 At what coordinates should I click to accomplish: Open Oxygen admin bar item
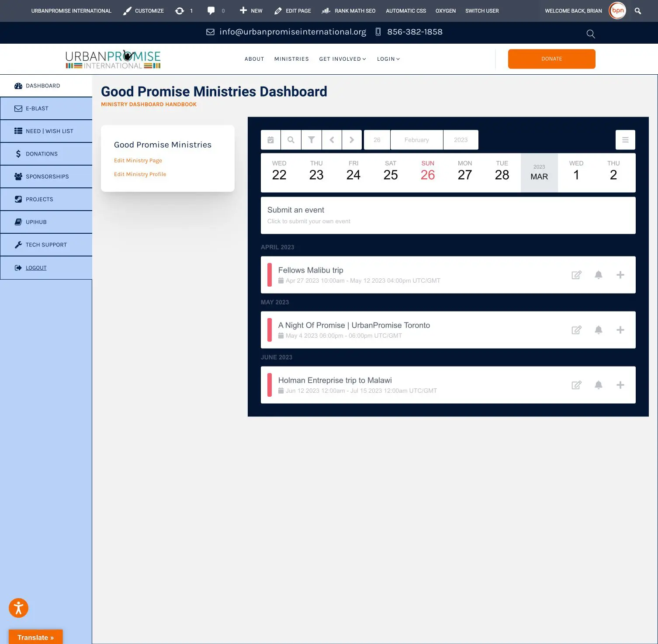point(446,11)
